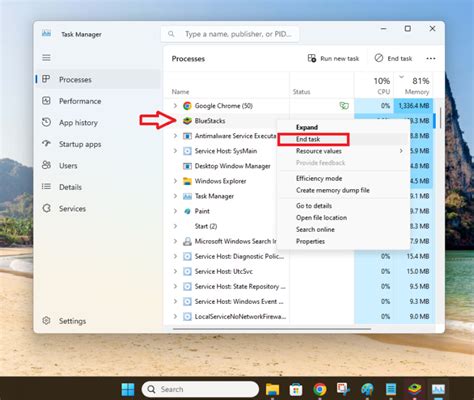Expand the Windows Explorer group chevron

(x=175, y=181)
